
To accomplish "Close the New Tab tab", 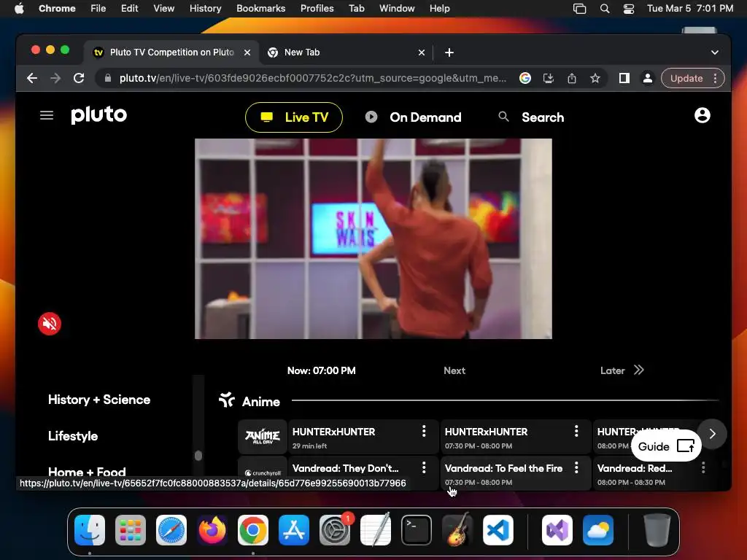I will click(x=421, y=52).
